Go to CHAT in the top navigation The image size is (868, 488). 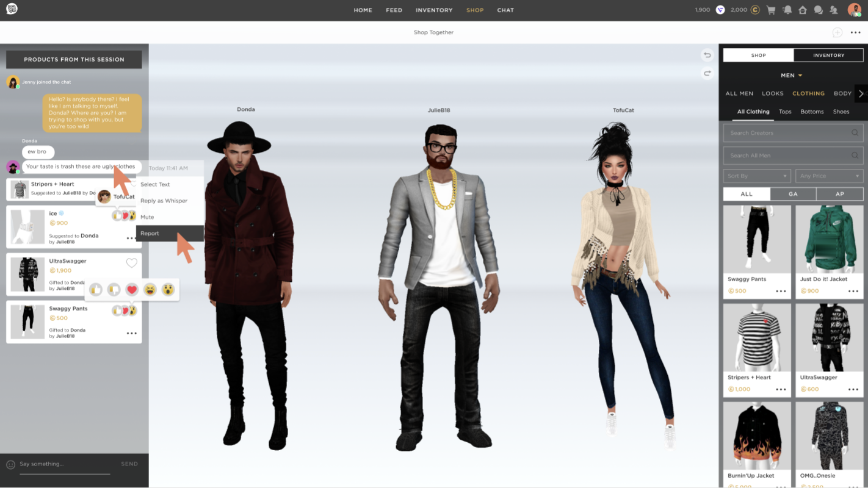pos(505,10)
